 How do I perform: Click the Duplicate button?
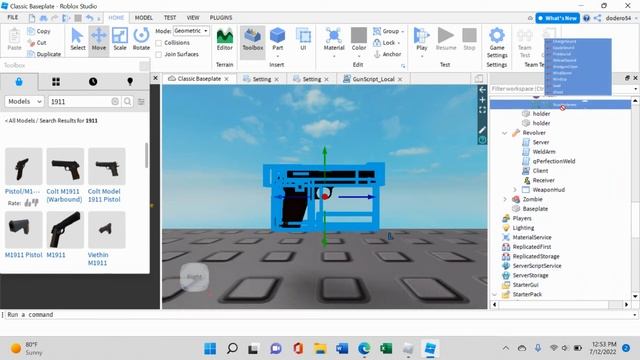44,54
